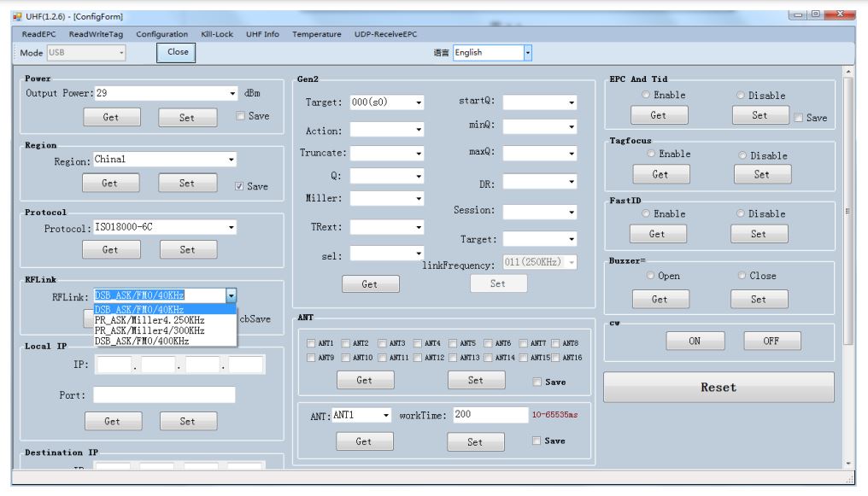Viewport: 868px width, 496px height.
Task: Switch to UDP-ReceiveEPC menu
Action: point(385,34)
